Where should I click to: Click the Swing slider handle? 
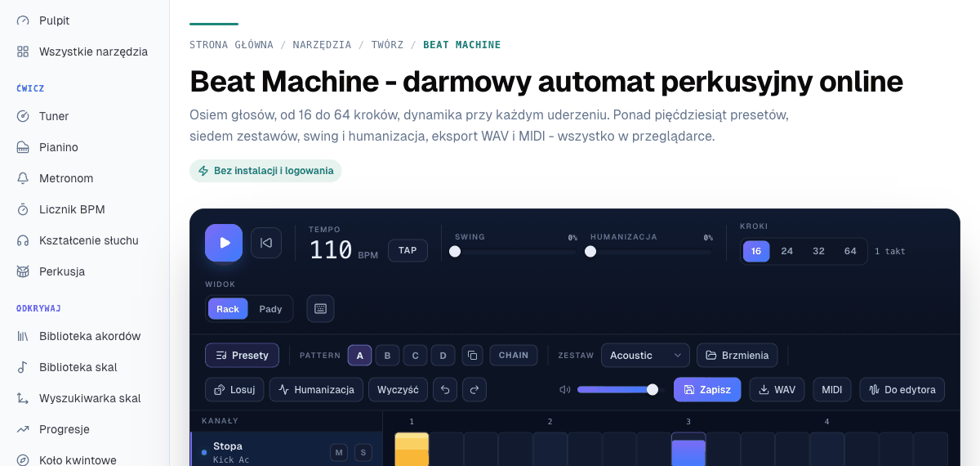[455, 252]
